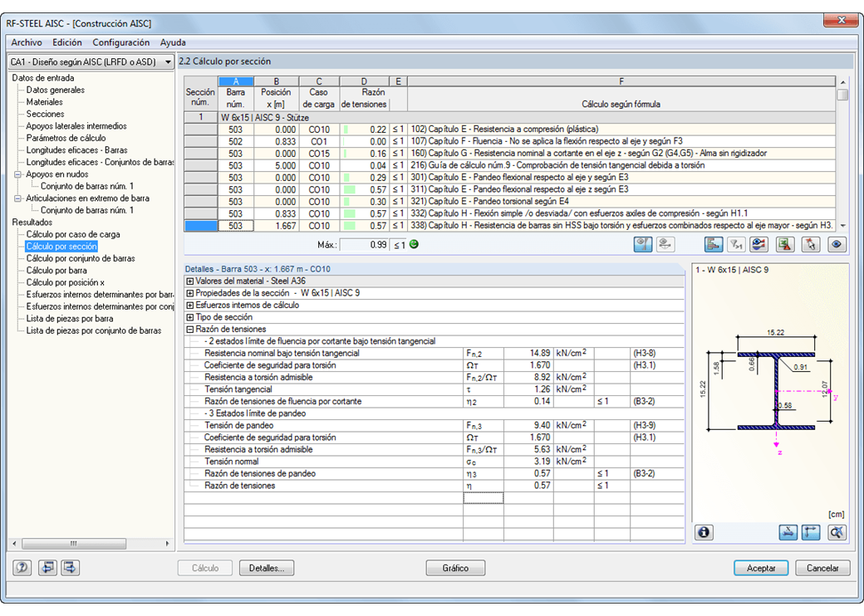Select Cálculo por sección in the tree
The height and width of the screenshot is (616, 864).
(61, 247)
